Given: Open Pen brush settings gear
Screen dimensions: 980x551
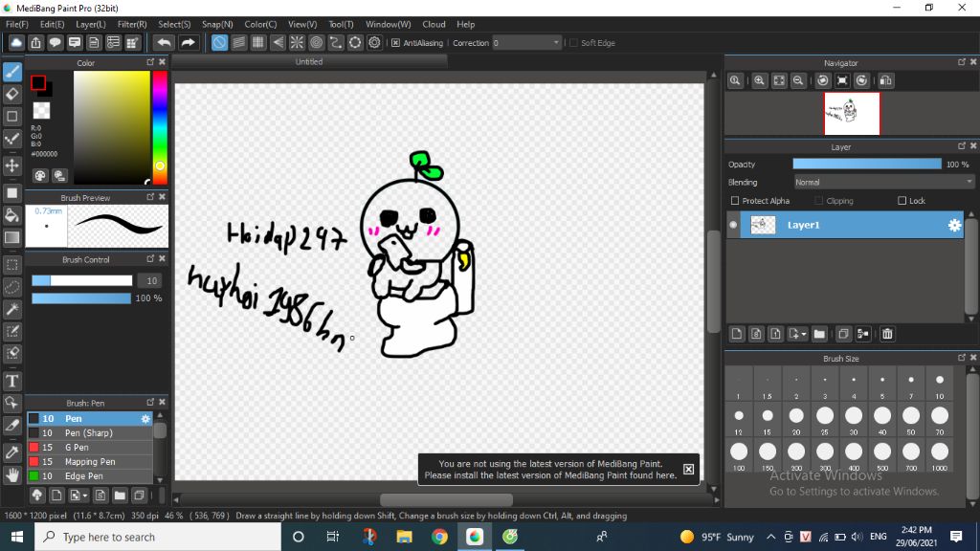Looking at the screenshot, I should 145,419.
